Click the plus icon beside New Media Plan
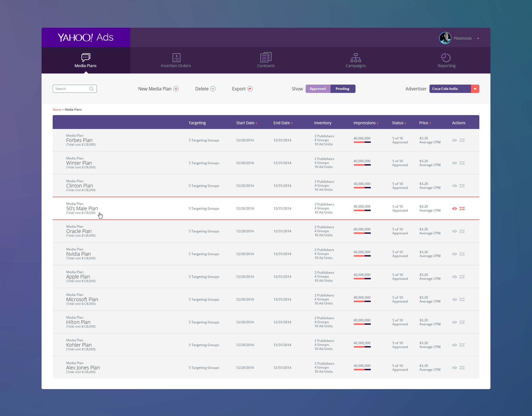Image resolution: width=532 pixels, height=416 pixels. (176, 89)
